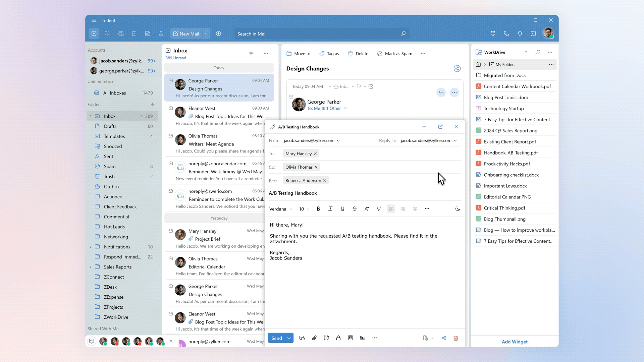644x362 pixels.
Task: Toggle italic formatting in compose toolbar
Action: tap(330, 208)
